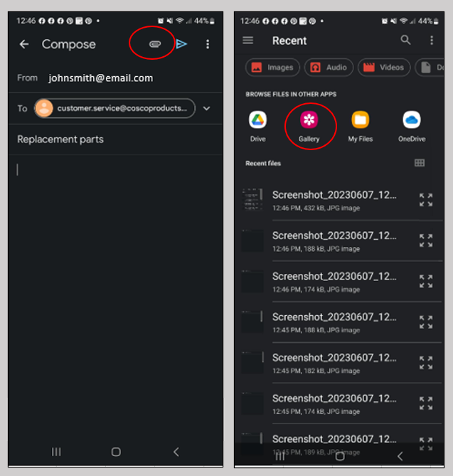The image size is (453, 476).
Task: Open Compose overflow three-dot menu
Action: tap(208, 44)
